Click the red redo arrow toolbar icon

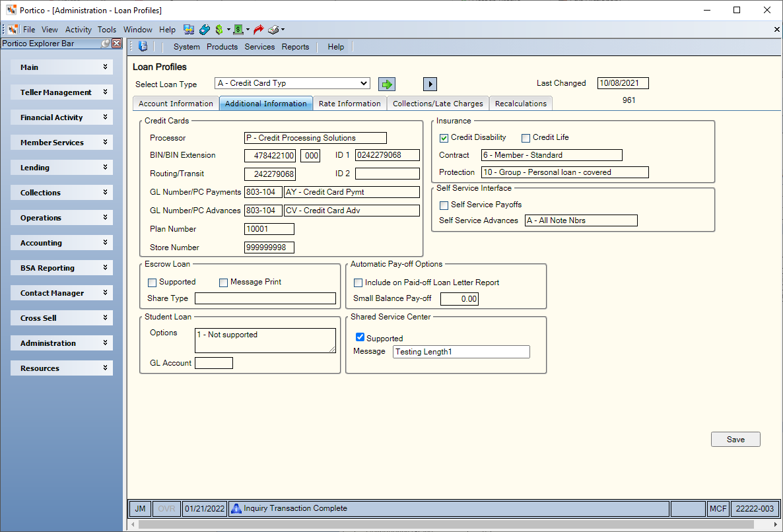(258, 30)
